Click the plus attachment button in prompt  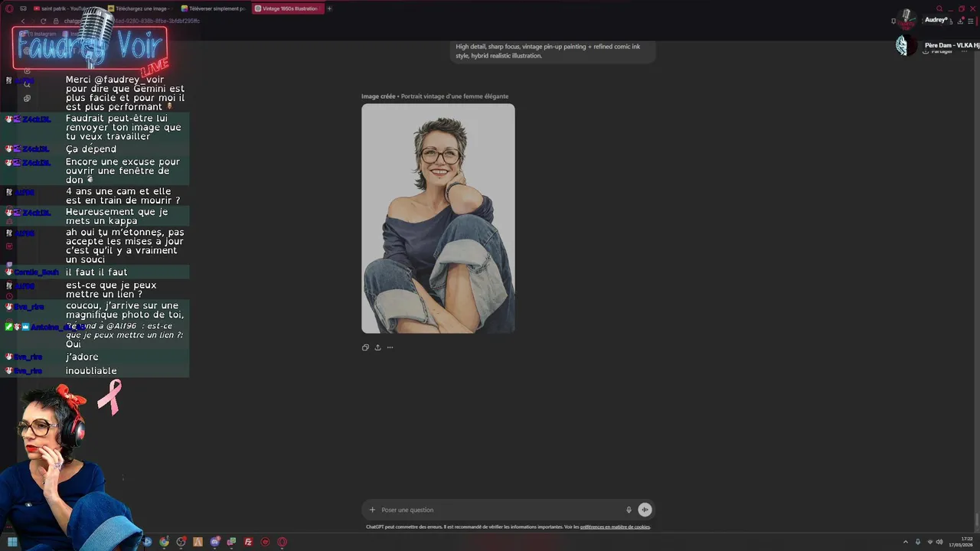372,510
